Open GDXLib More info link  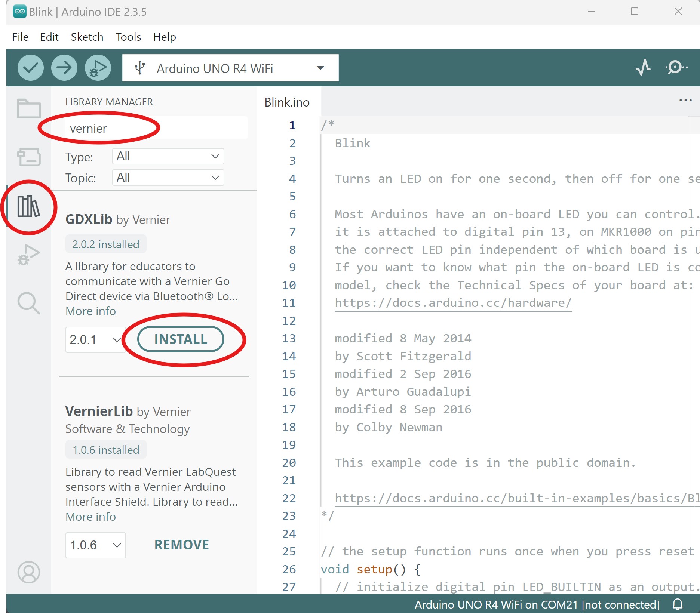[x=90, y=311]
